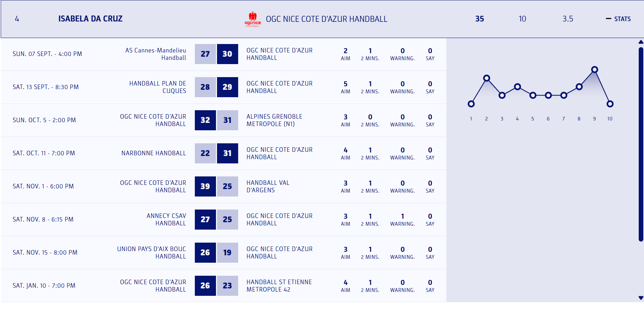Select chart data point for match 6
Image resolution: width=644 pixels, height=312 pixels.
tap(548, 95)
